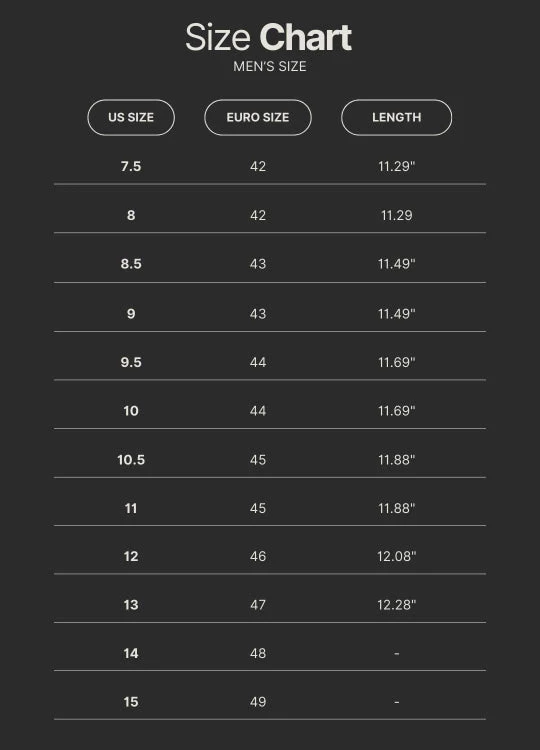Click the LENGTH header pill
The image size is (540, 750).
(397, 117)
